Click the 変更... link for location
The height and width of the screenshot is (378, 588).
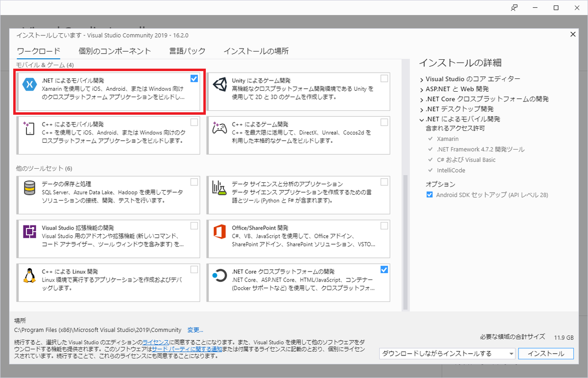[195, 330]
